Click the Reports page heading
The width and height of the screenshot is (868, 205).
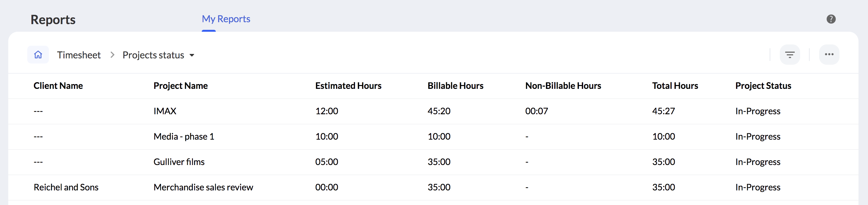pos(53,20)
